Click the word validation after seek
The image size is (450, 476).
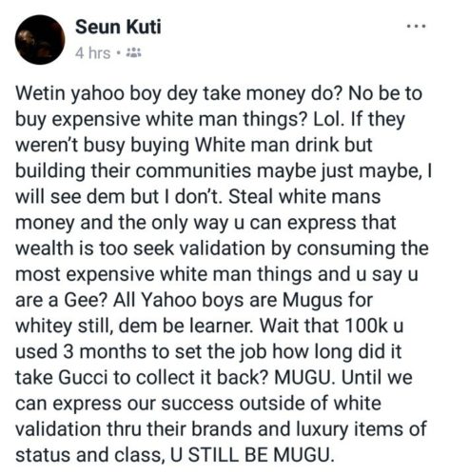coord(223,248)
